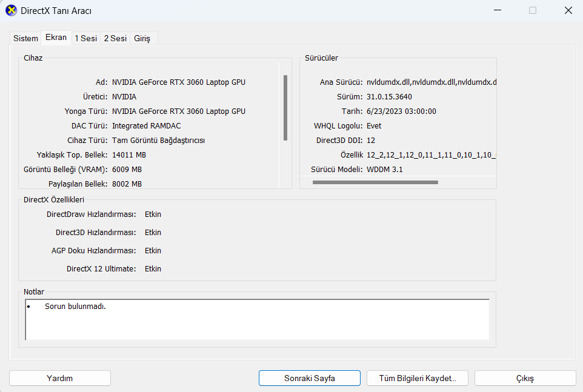583x392 pixels.
Task: Click the Görüntü Belleği (VRAM) label
Action: click(65, 170)
